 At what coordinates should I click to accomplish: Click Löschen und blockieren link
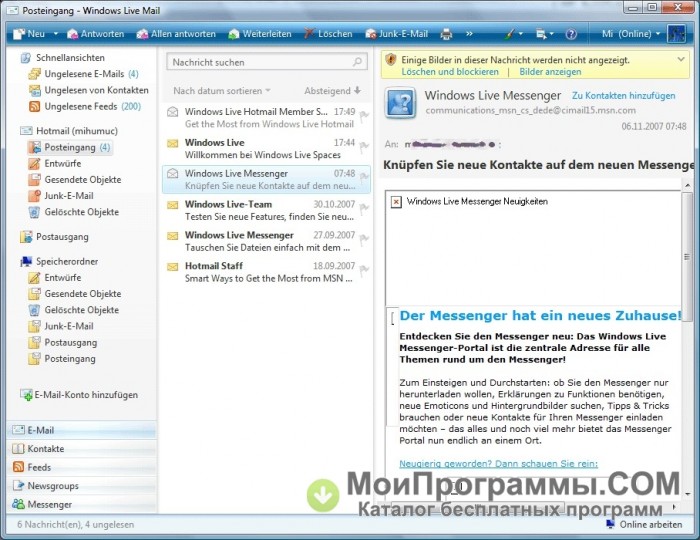coord(450,72)
